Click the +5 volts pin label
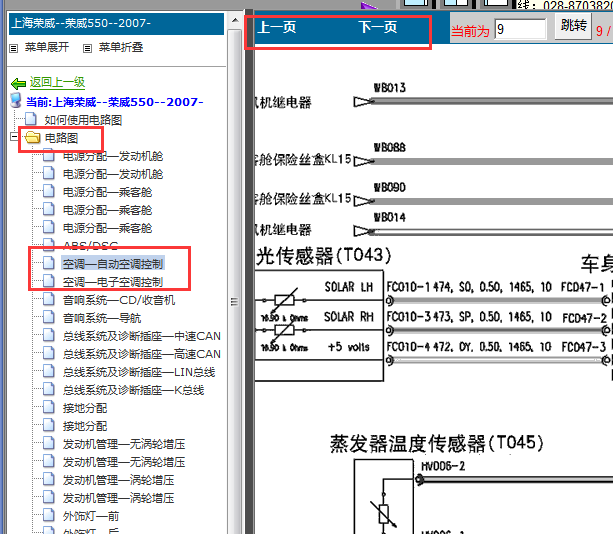613x534 pixels. pyautogui.click(x=349, y=347)
